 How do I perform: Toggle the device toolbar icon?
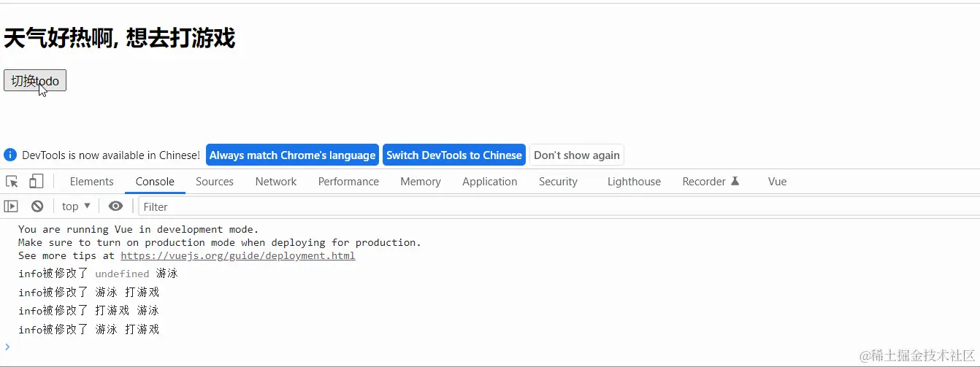pyautogui.click(x=36, y=182)
